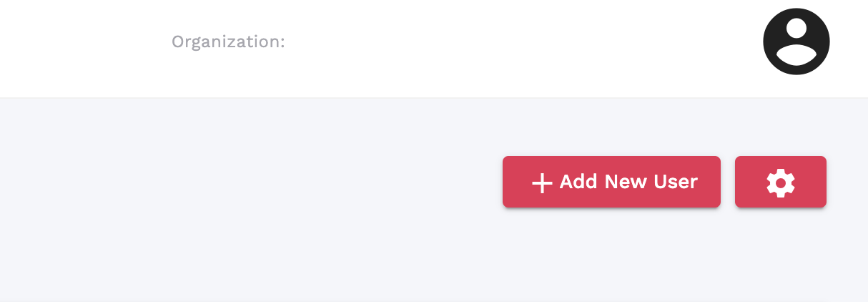Click the word "User" on the red button
The width and height of the screenshot is (868, 302).
pos(676,182)
